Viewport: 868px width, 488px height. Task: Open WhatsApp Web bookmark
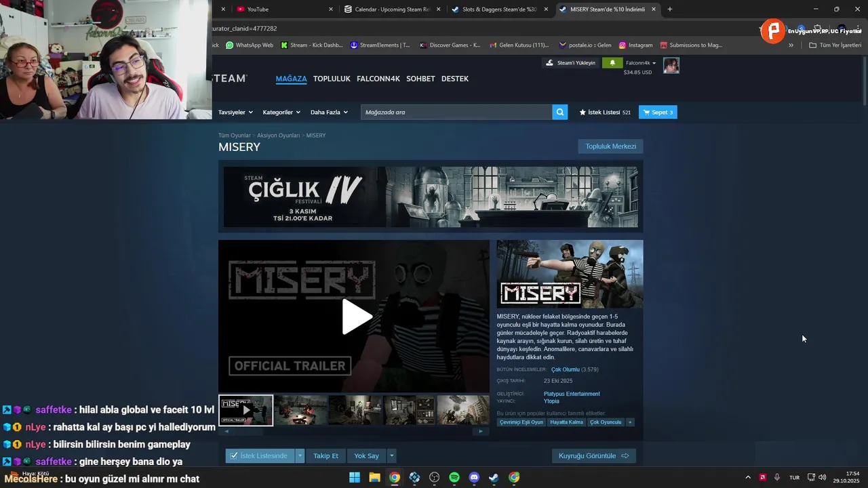[x=250, y=45]
